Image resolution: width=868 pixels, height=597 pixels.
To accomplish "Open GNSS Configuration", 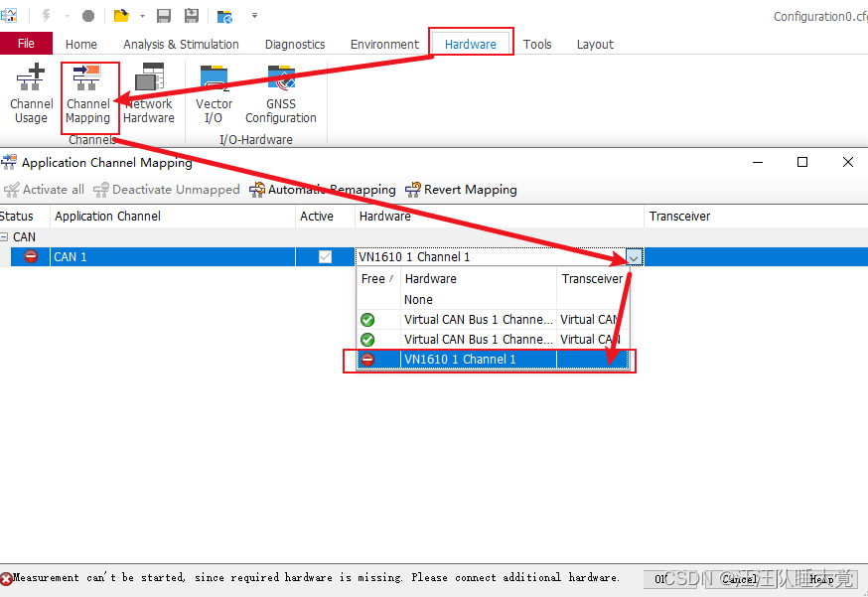I will [281, 94].
